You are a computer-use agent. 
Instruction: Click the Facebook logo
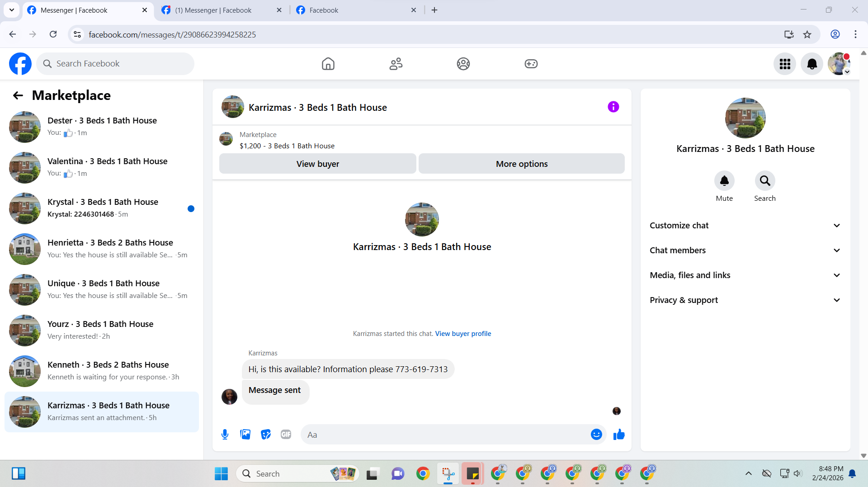[20, 64]
